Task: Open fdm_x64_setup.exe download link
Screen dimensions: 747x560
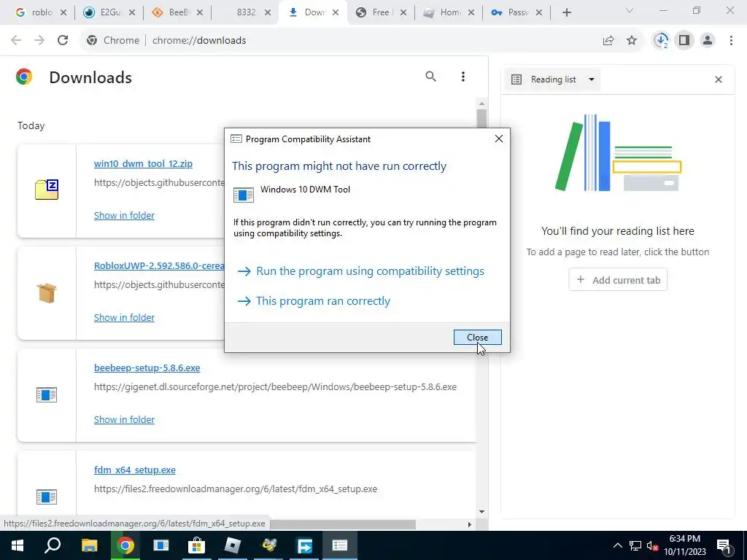Action: tap(135, 470)
